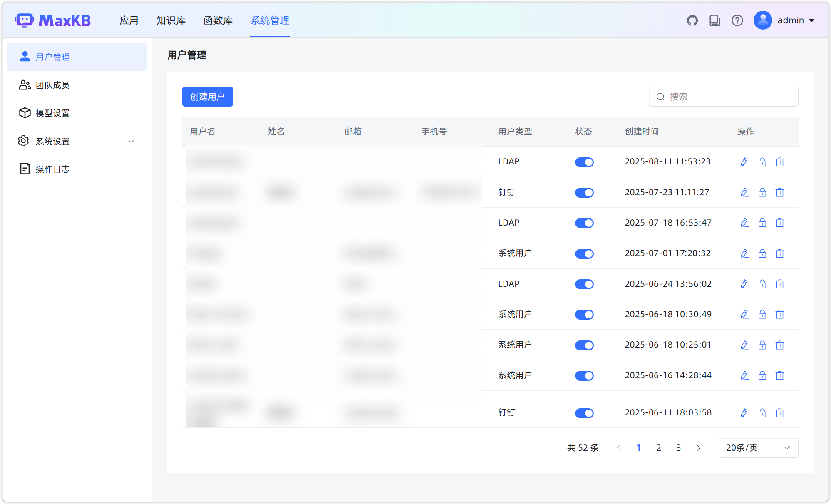Screen dimensions: 831x504
Task: Click the lock icon on the 钉钉 user row
Action: click(x=762, y=192)
